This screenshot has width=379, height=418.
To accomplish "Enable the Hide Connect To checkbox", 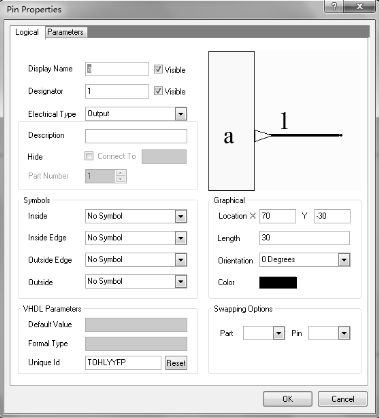I will coord(89,156).
